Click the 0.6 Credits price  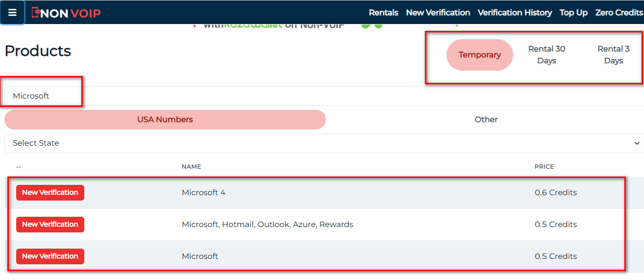pos(556,193)
